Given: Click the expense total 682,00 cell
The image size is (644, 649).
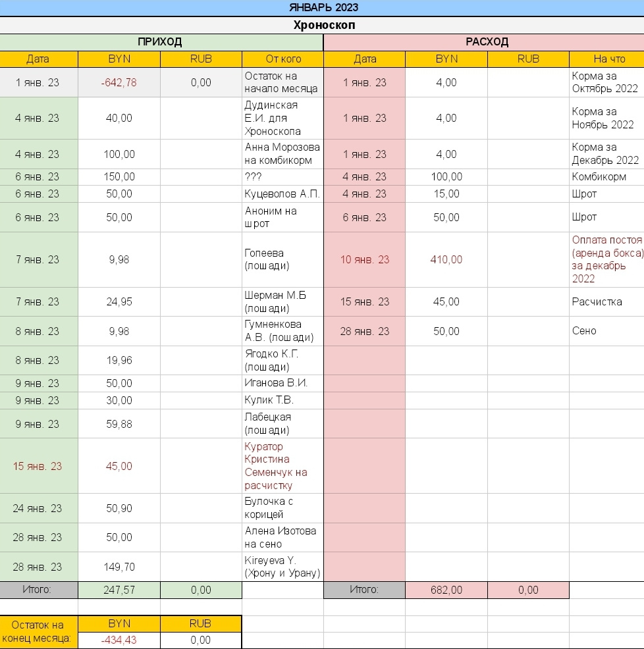Looking at the screenshot, I should click(x=446, y=590).
